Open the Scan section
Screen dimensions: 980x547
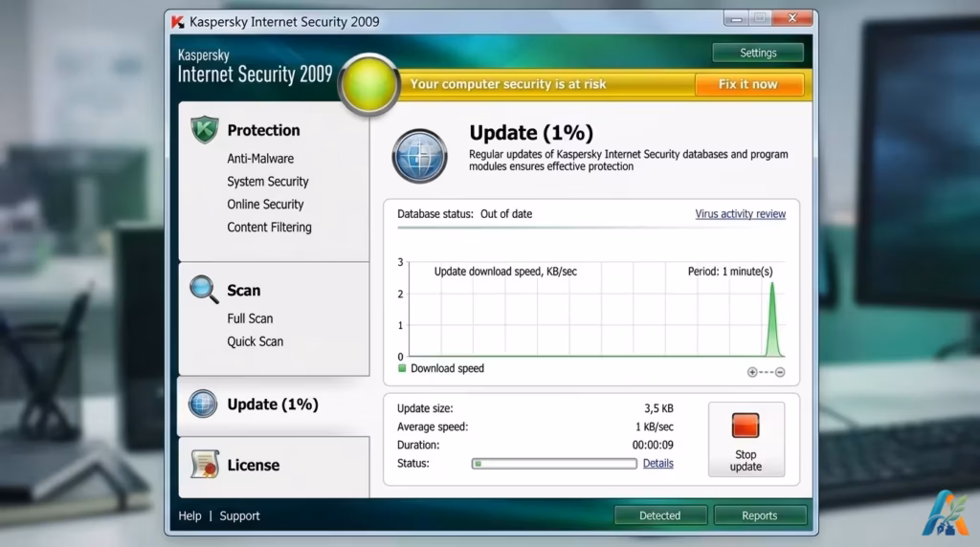pos(244,291)
